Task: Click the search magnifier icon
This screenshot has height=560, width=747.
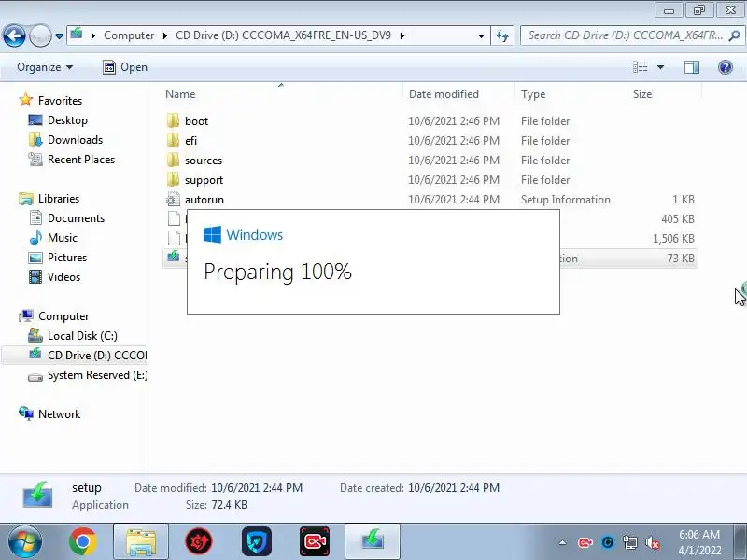Action: click(x=735, y=35)
